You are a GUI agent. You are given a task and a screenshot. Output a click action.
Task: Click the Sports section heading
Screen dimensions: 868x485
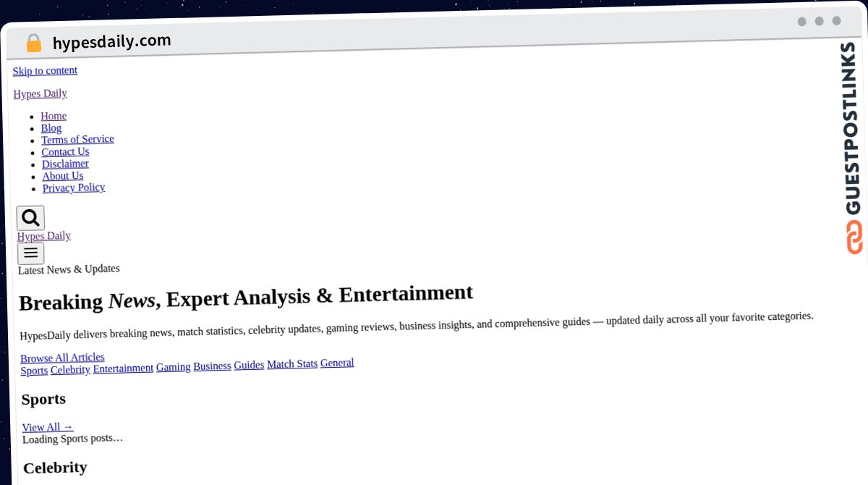[x=43, y=399]
